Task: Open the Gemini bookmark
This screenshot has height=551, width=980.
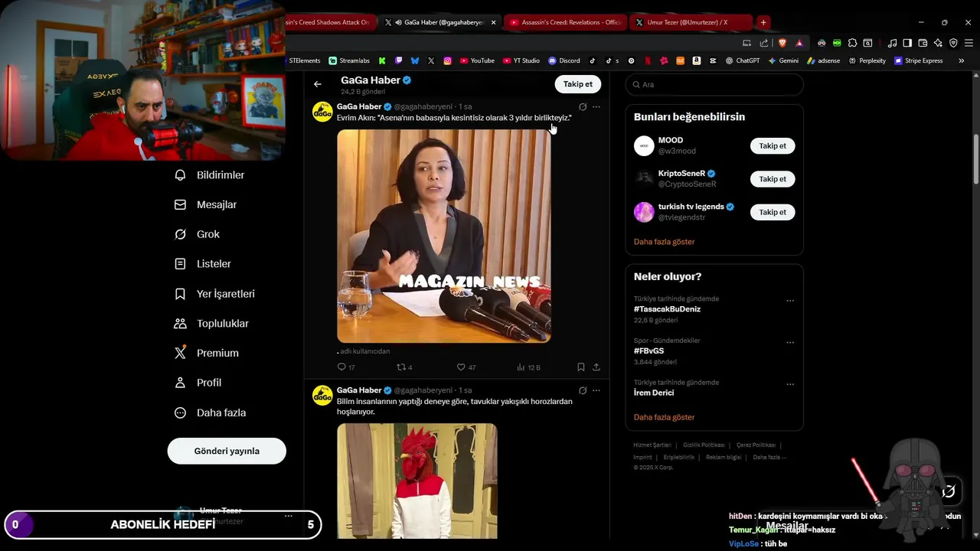Action: click(783, 60)
